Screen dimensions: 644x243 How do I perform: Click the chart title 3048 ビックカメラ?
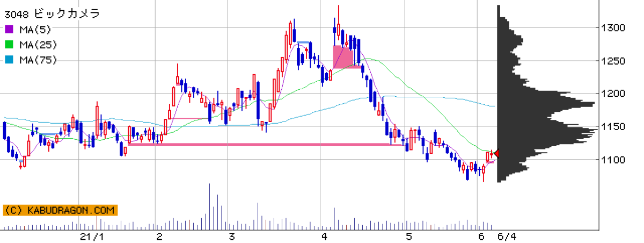click(52, 14)
